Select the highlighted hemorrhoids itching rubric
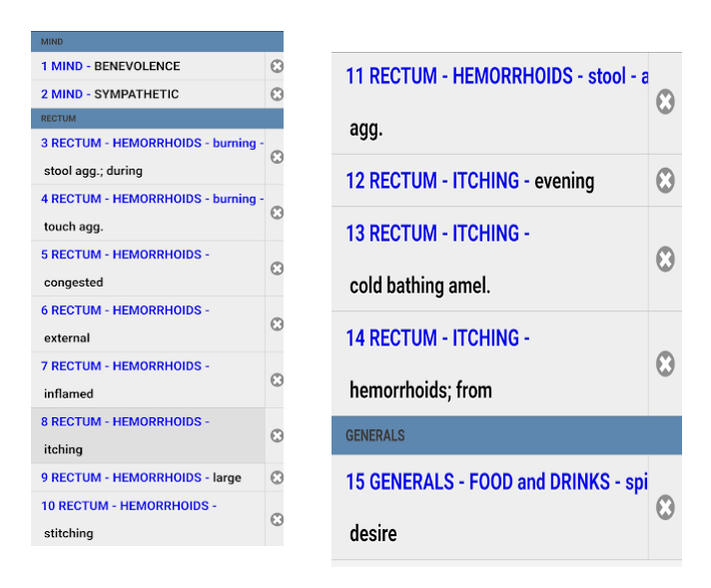Screen dimensions: 711x588 pyautogui.click(x=148, y=435)
